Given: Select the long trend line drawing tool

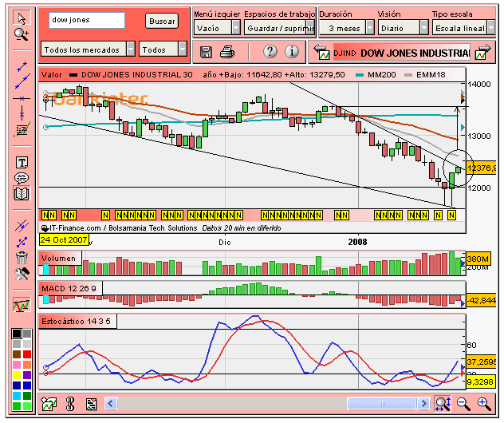Looking at the screenshot, I should tap(22, 81).
